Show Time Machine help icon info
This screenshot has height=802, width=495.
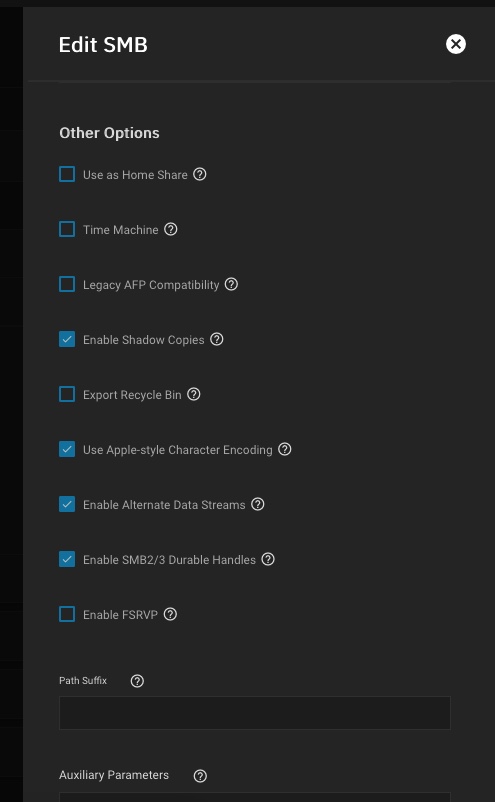tap(171, 229)
